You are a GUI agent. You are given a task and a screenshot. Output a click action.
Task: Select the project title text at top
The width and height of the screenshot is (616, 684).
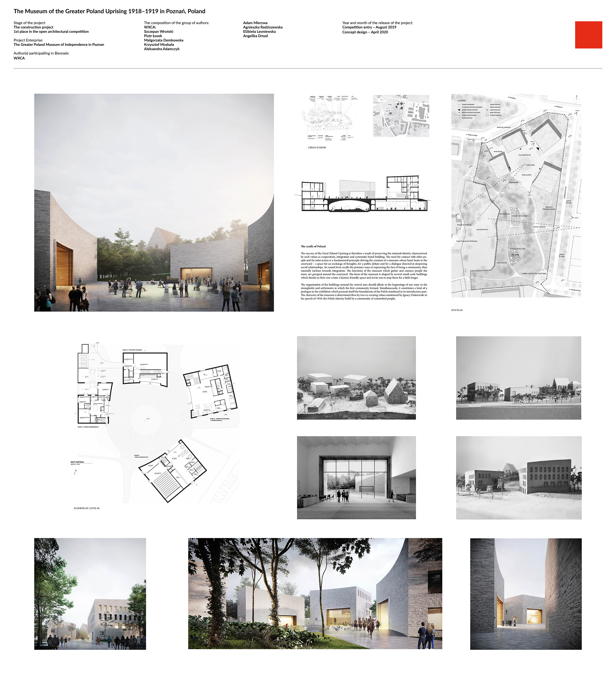[109, 11]
